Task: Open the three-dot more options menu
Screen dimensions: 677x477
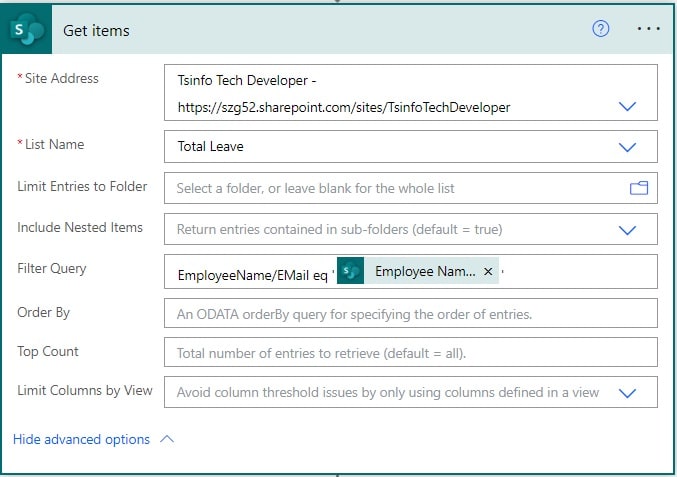Action: point(649,29)
